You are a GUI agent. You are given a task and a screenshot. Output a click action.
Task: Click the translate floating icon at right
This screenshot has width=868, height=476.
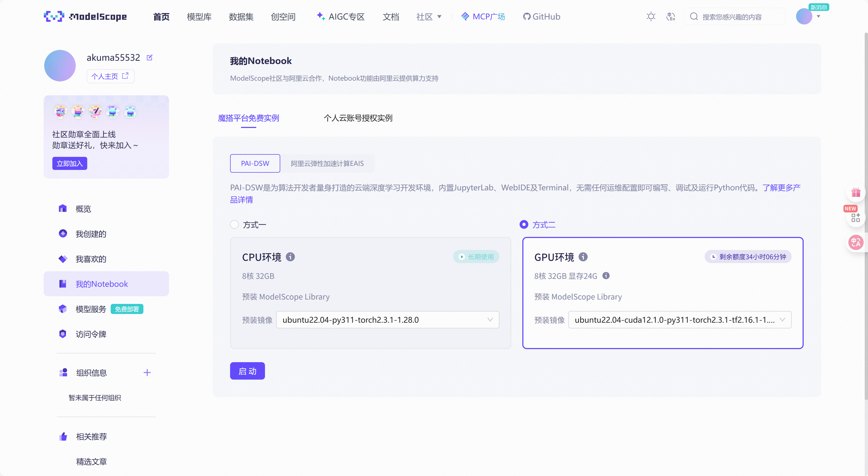[856, 242]
